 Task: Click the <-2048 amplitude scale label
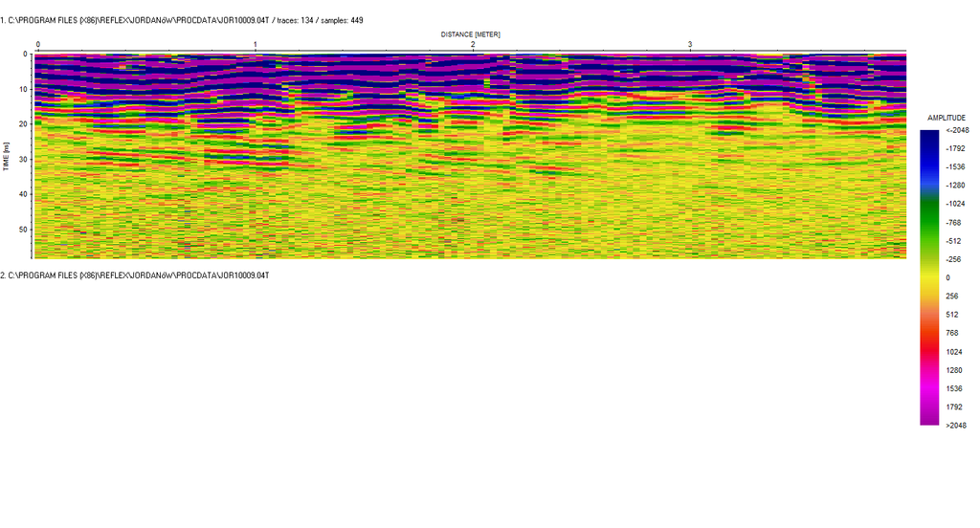pos(955,130)
